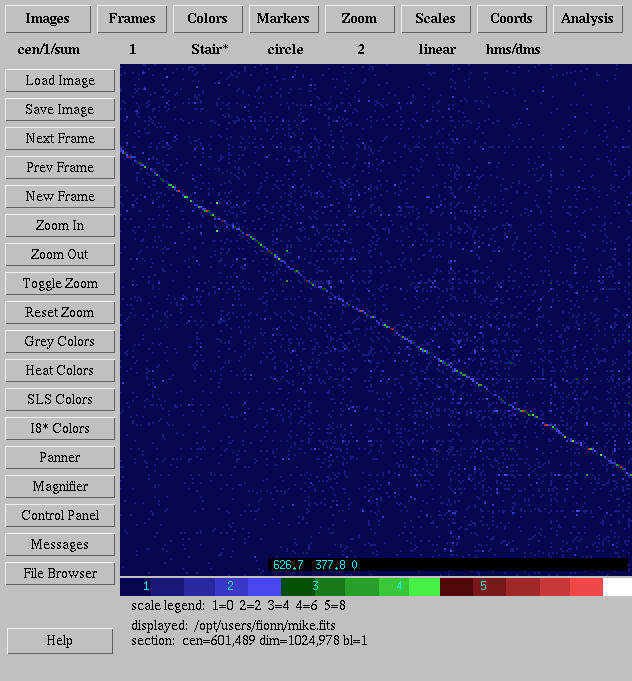The width and height of the screenshot is (632, 681).
Task: Click colorbar blue segment labeled 2
Action: pyautogui.click(x=231, y=586)
